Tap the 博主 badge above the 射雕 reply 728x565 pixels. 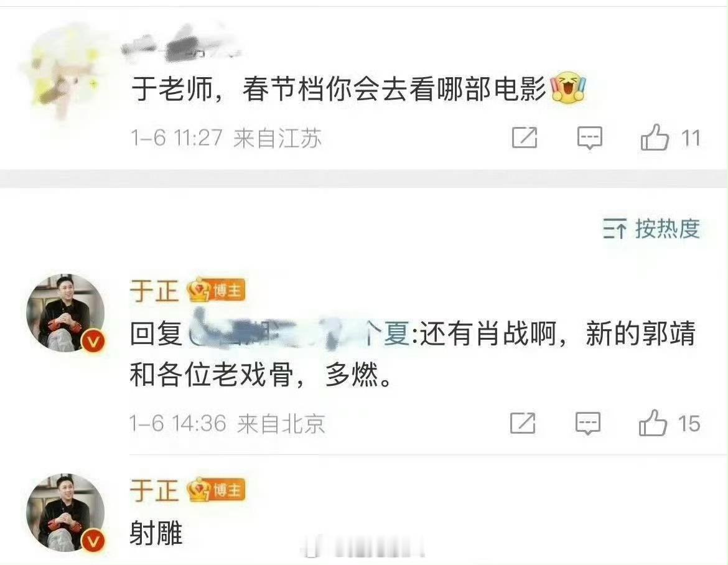(x=216, y=490)
